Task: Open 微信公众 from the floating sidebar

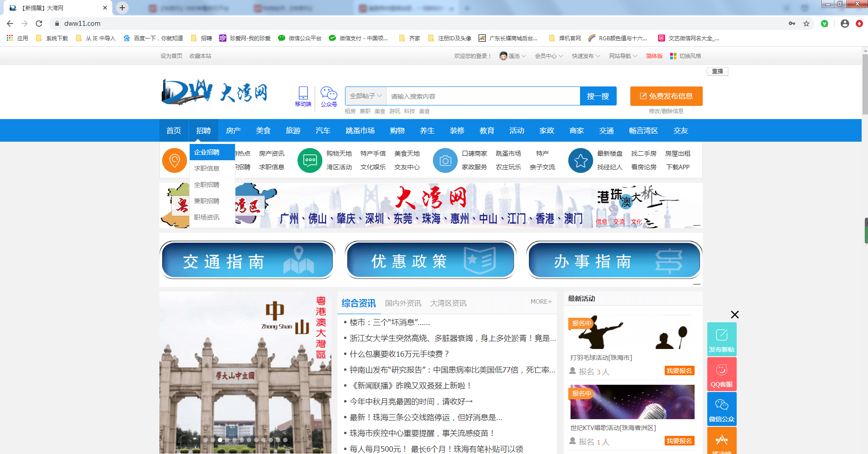Action: tap(722, 408)
